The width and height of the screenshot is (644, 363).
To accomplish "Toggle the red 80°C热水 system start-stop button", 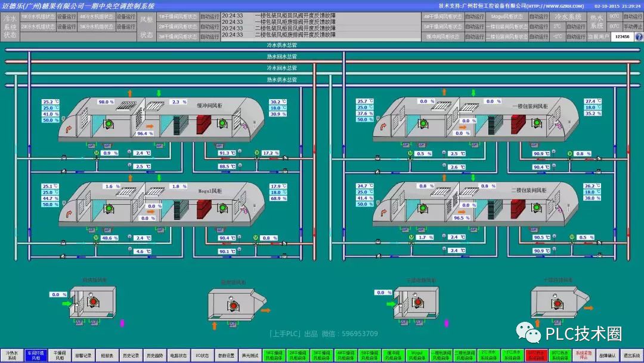I will pos(535,355).
